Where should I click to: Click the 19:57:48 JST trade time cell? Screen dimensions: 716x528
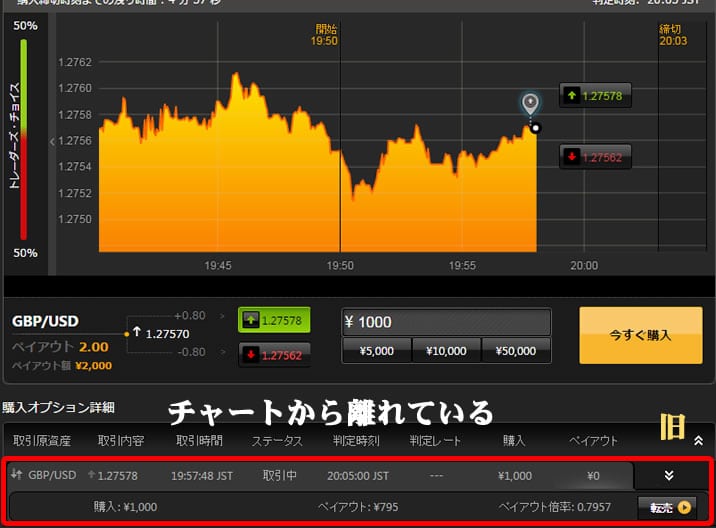202,476
